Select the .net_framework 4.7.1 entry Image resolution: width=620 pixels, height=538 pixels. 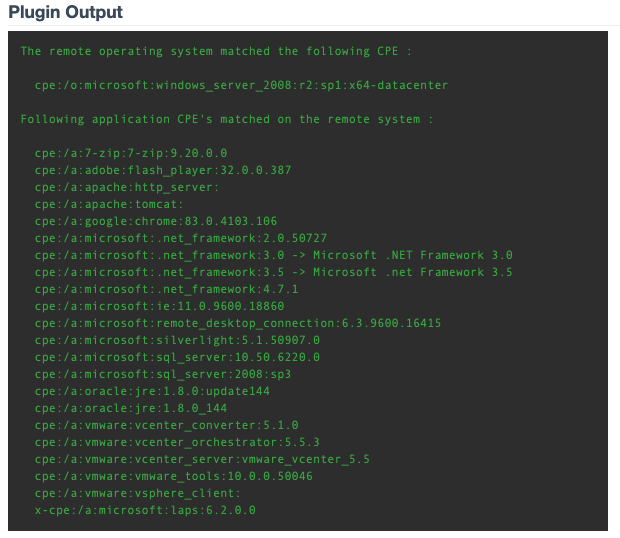pos(166,289)
